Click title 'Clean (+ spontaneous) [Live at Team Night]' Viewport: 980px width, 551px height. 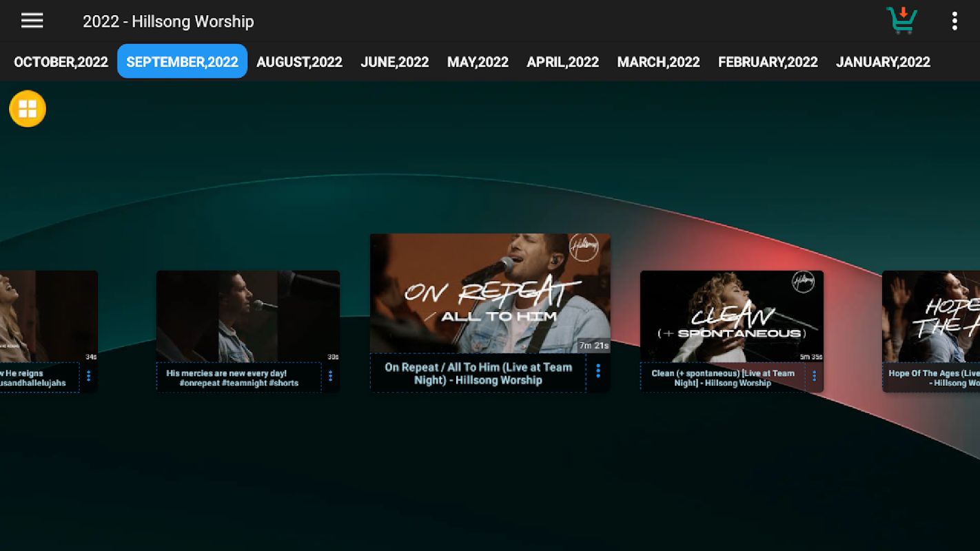click(x=723, y=378)
